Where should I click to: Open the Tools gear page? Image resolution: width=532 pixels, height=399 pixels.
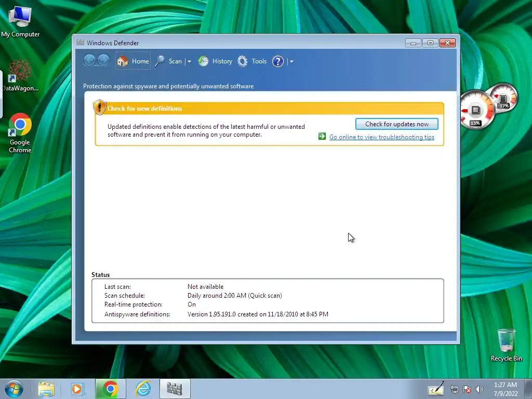pos(252,61)
